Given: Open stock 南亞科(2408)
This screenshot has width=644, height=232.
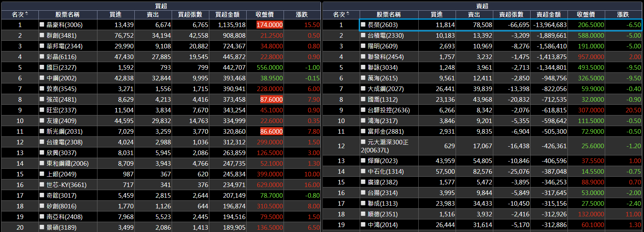Looking at the screenshot, I should (x=64, y=217).
